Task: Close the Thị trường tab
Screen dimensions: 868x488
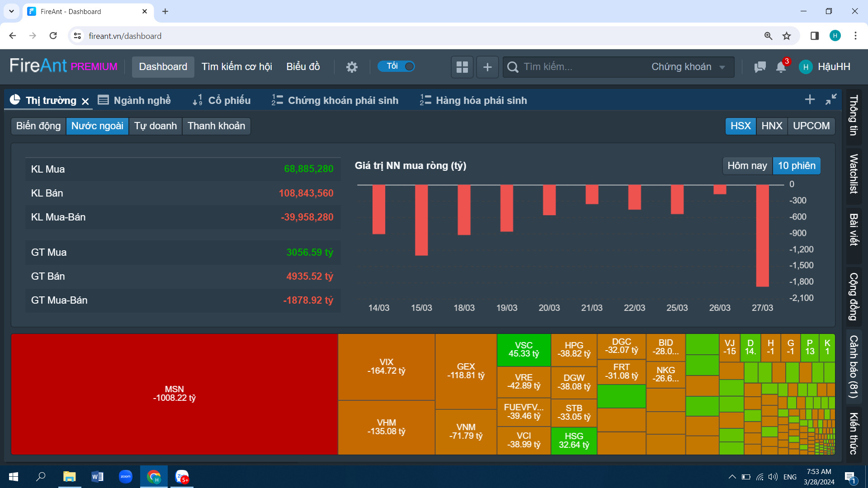Action: (x=85, y=101)
